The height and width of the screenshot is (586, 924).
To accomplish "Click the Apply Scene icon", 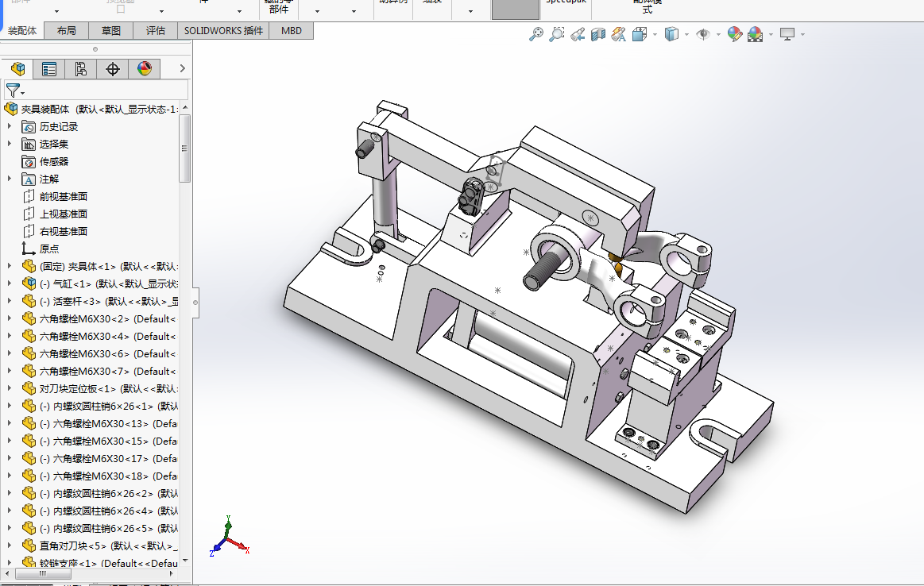I will pyautogui.click(x=755, y=34).
